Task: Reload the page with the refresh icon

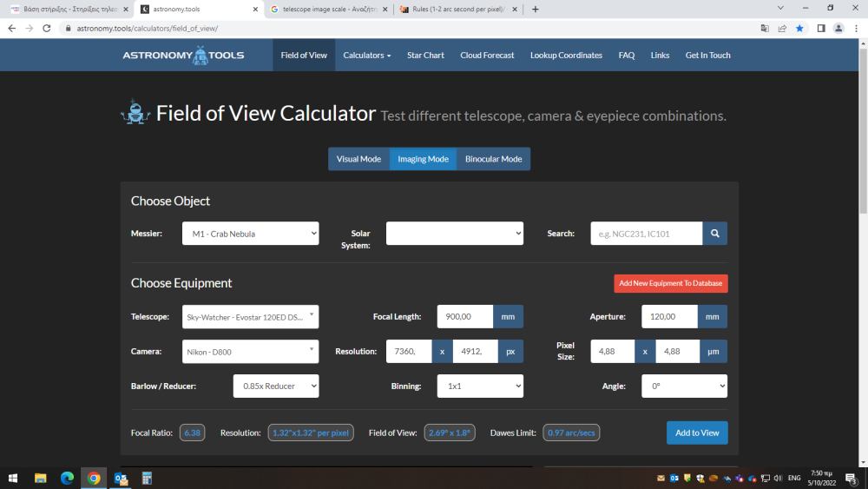Action: [x=48, y=28]
